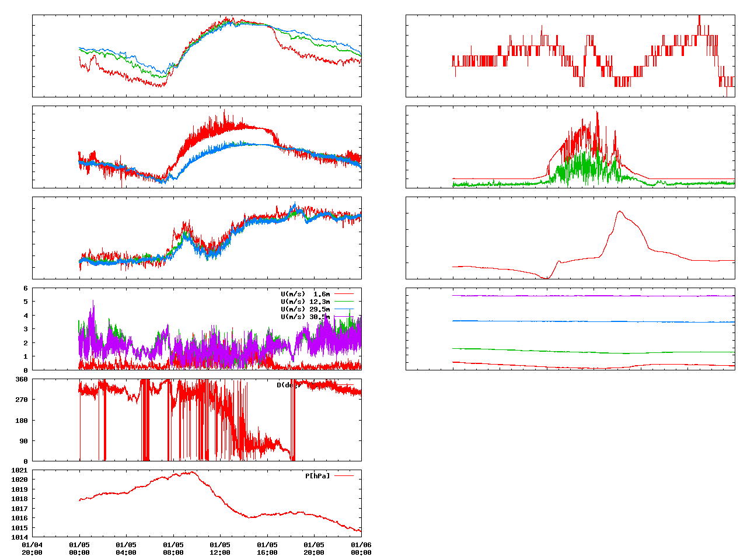
Task: Click the '01/05 16:00' time axis label
Action: [267, 549]
